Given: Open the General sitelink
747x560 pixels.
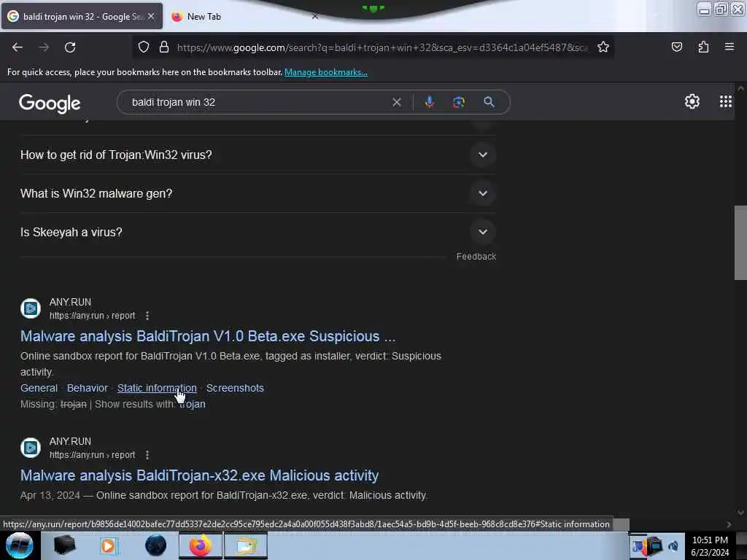Looking at the screenshot, I should coord(39,388).
